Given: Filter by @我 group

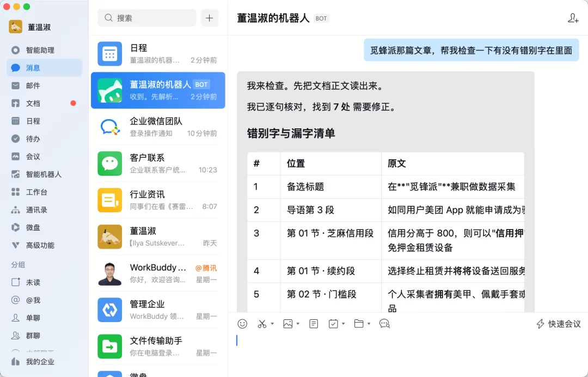Looking at the screenshot, I should click(x=44, y=300).
